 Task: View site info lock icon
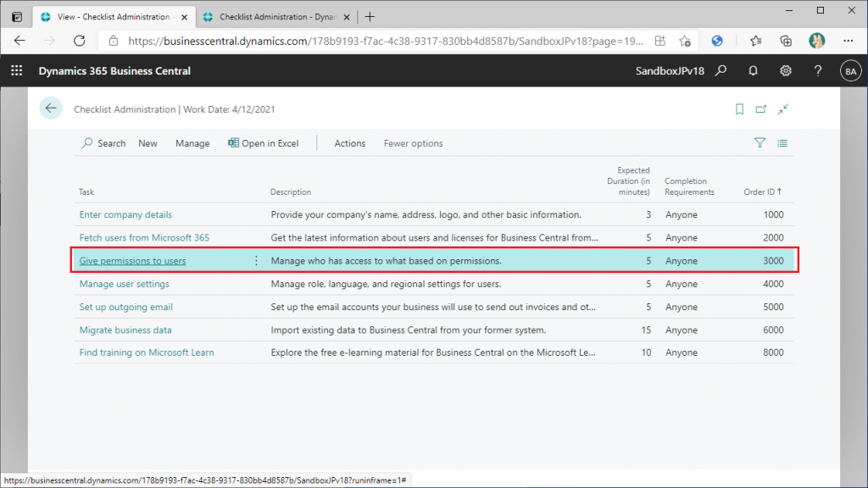(114, 41)
